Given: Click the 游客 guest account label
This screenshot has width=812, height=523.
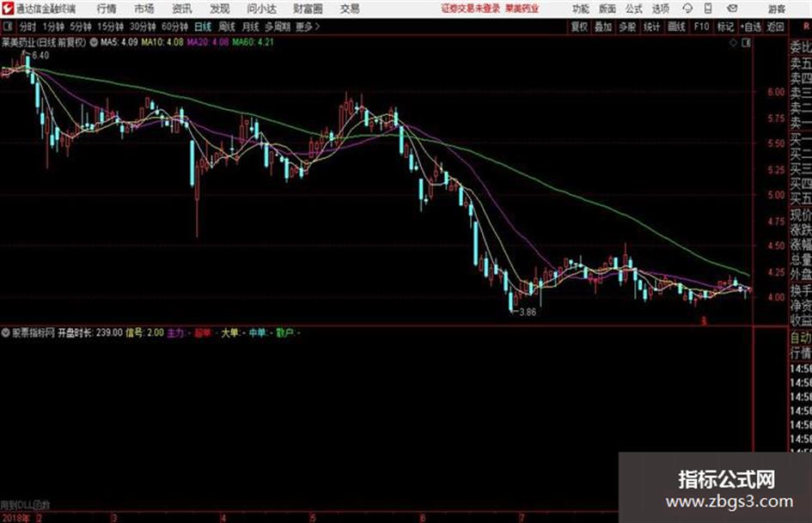Looking at the screenshot, I should tap(776, 9).
